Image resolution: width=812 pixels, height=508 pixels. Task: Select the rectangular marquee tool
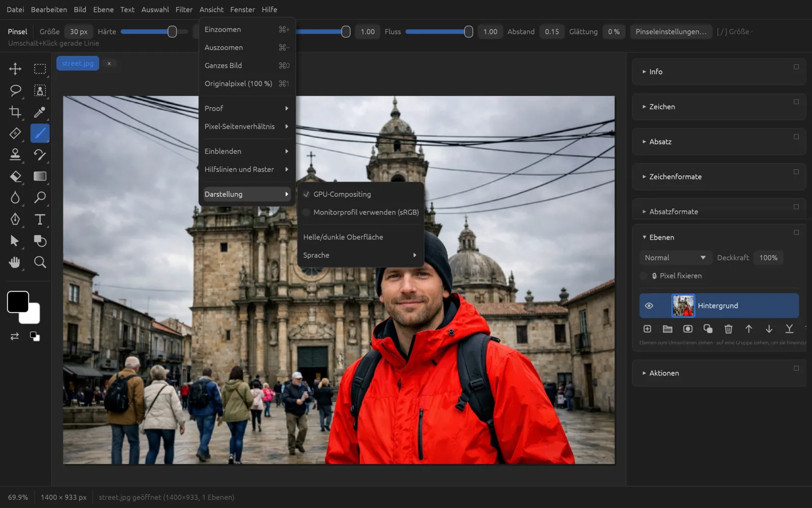tap(40, 69)
